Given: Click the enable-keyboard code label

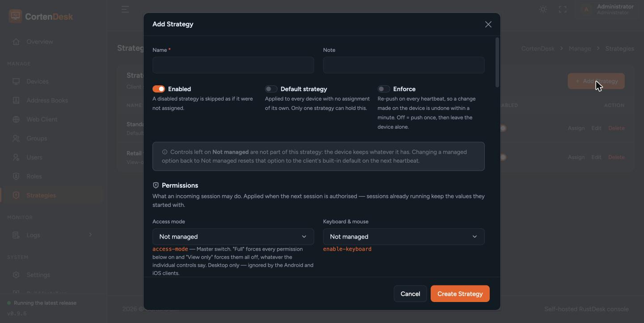Looking at the screenshot, I should tap(347, 249).
